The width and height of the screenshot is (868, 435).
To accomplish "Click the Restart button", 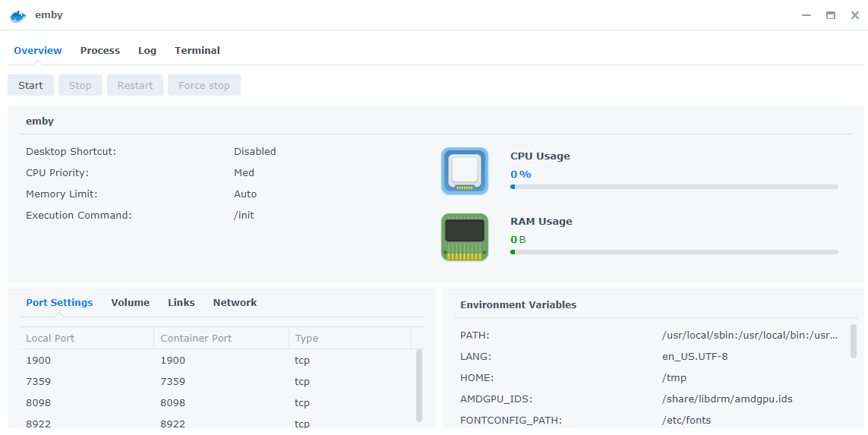I will pyautogui.click(x=135, y=86).
